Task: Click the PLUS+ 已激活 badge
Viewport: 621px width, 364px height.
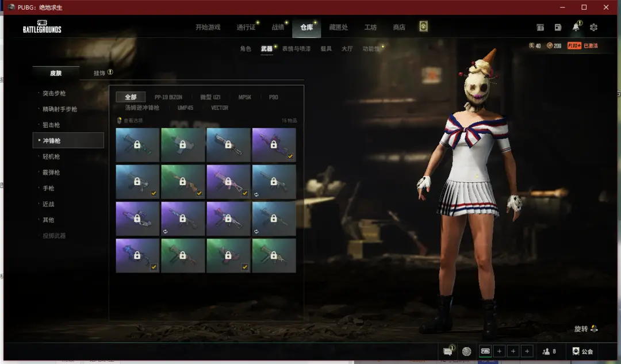Action: (x=582, y=45)
